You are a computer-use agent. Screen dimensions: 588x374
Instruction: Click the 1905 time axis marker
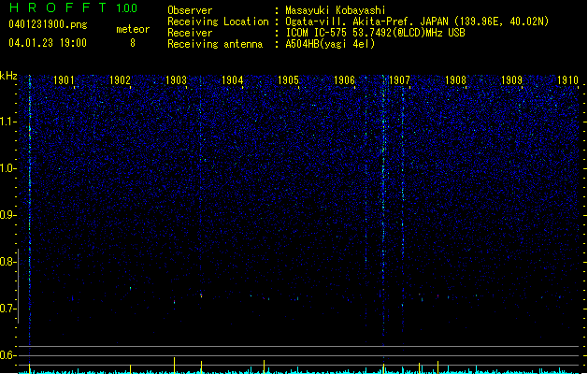click(288, 79)
